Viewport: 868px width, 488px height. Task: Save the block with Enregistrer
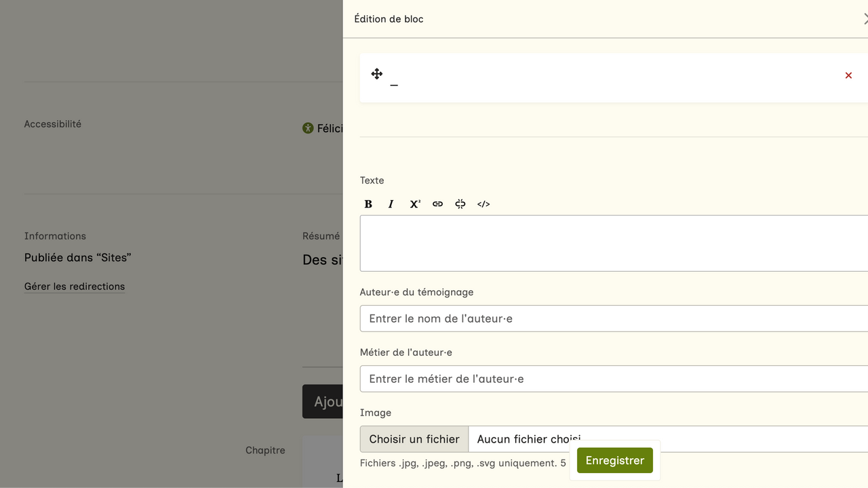(x=614, y=460)
